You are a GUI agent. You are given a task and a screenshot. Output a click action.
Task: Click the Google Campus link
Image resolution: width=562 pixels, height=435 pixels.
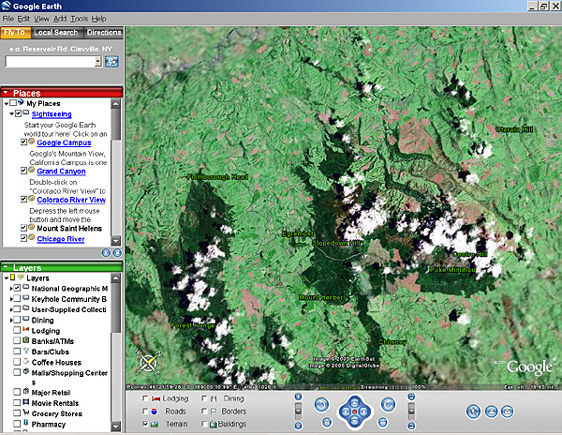(x=64, y=143)
